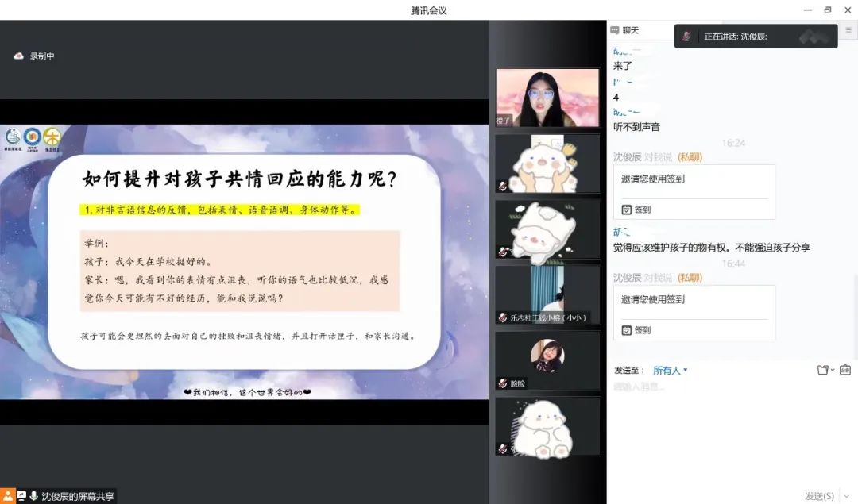858x504 pixels.
Task: Click the shared slide title 如何提升对孩子共情回应的能力呢
Action: 239,179
